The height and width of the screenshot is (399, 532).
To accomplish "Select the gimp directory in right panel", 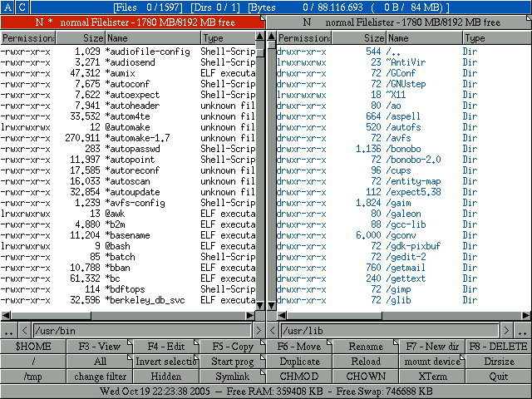I will point(397,288).
